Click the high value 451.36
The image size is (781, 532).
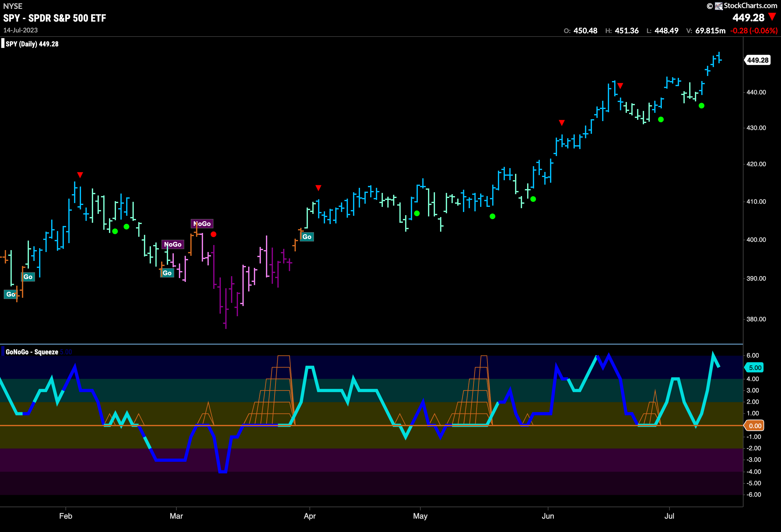[627, 31]
